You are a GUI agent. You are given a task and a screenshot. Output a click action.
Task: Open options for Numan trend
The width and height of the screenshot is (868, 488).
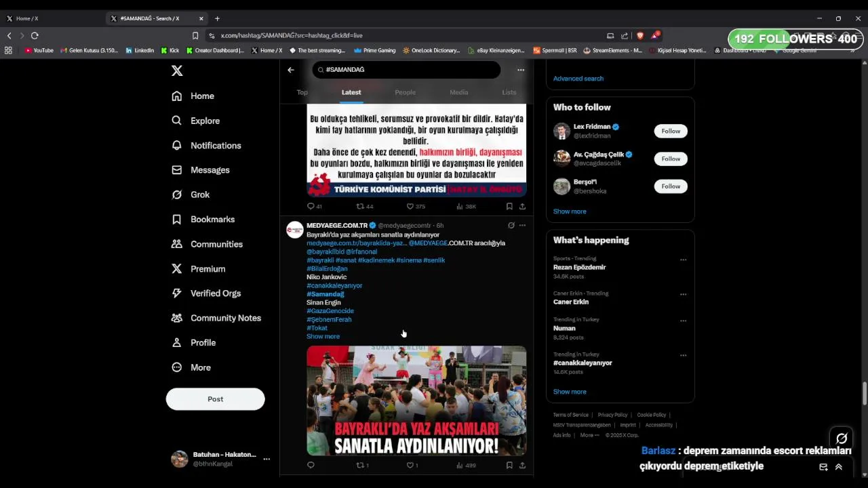coord(683,321)
